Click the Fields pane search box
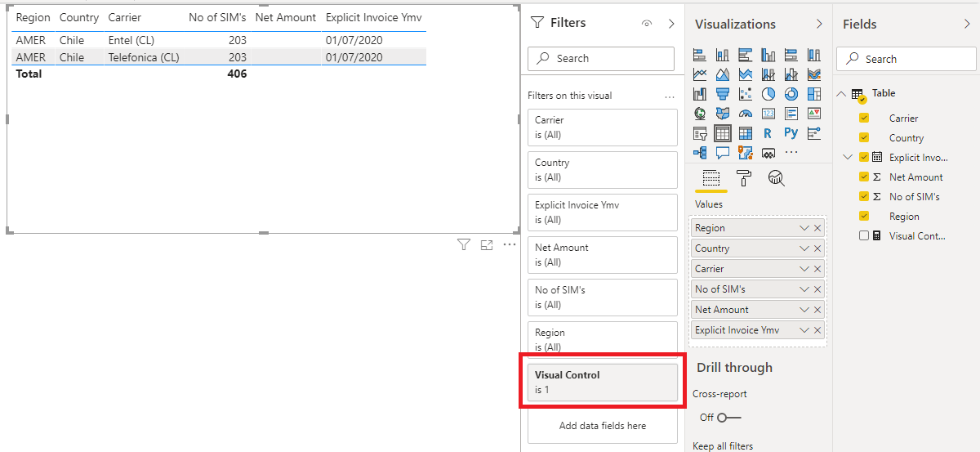Viewport: 980px width, 452px height. [x=906, y=59]
